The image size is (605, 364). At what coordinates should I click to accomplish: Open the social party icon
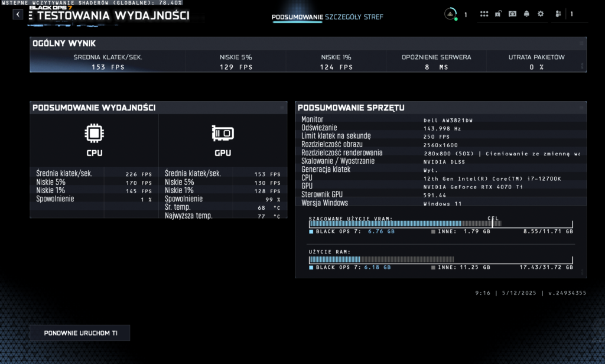point(558,14)
